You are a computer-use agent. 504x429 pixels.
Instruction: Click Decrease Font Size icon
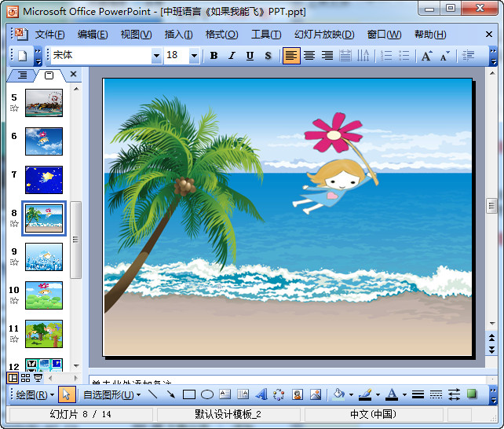[445, 56]
